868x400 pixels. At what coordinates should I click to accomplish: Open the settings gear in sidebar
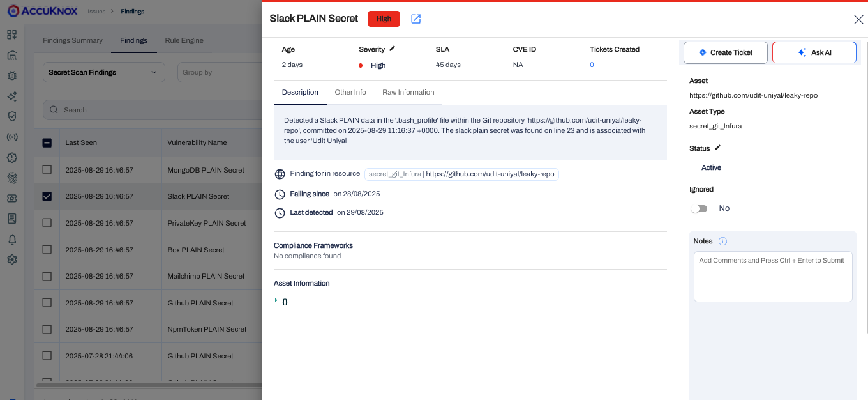point(12,259)
